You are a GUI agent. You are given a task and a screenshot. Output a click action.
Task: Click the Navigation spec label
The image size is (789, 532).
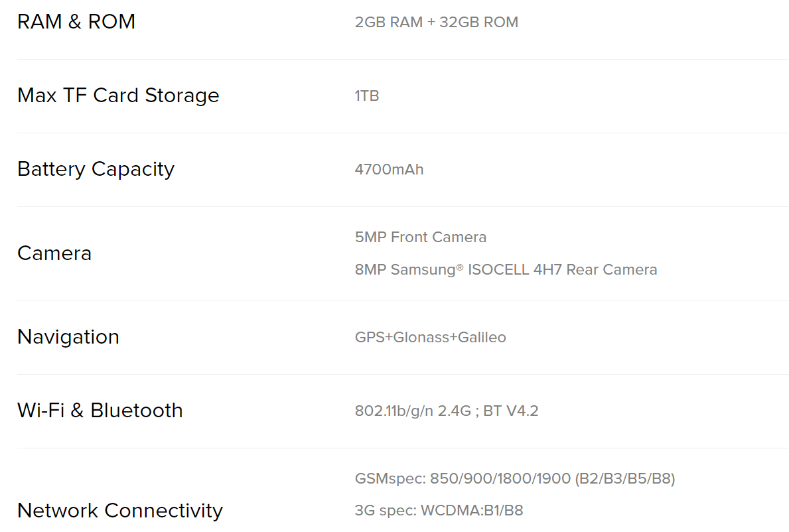point(68,337)
